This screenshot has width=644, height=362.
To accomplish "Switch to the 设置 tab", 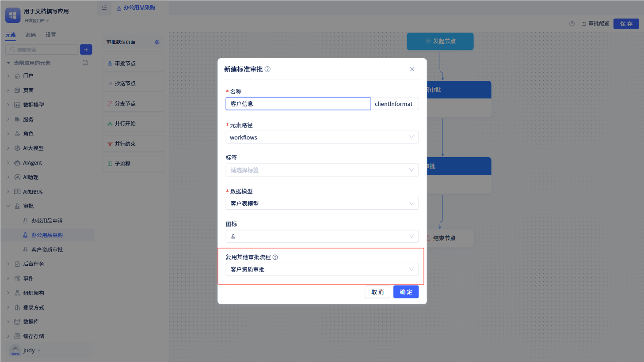I will [x=51, y=35].
